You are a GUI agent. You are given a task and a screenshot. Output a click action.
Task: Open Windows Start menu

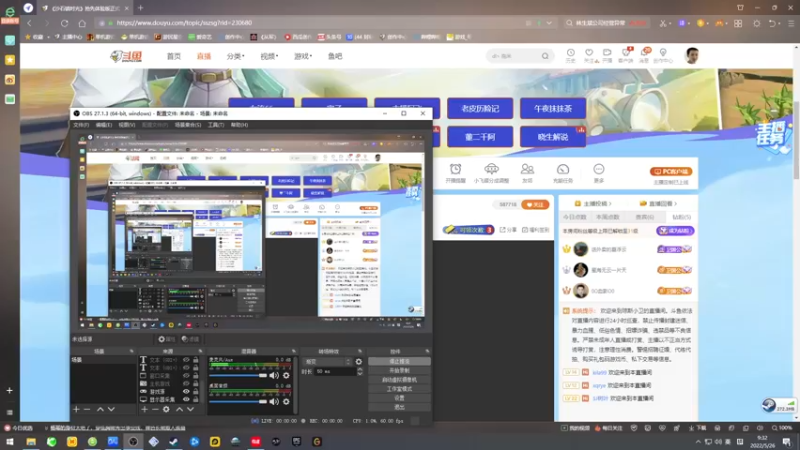[10, 442]
